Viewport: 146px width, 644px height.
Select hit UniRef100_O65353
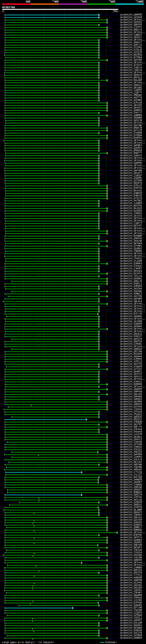(131, 22)
